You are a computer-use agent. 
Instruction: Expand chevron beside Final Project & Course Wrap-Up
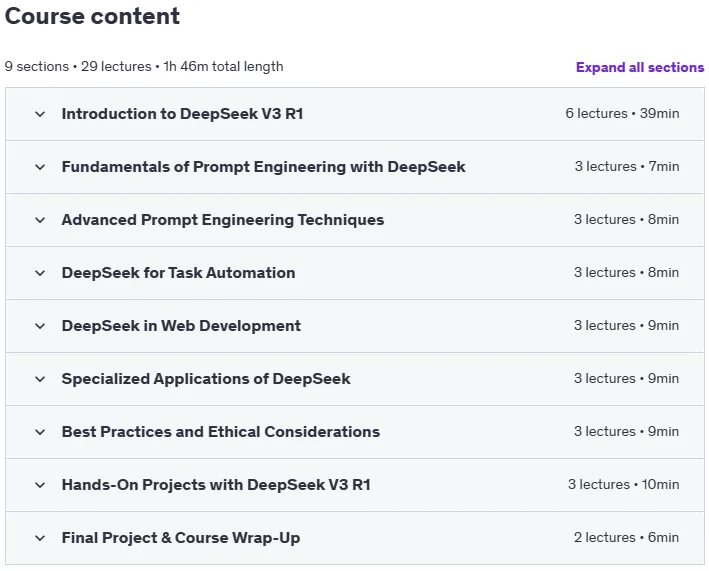(40, 538)
